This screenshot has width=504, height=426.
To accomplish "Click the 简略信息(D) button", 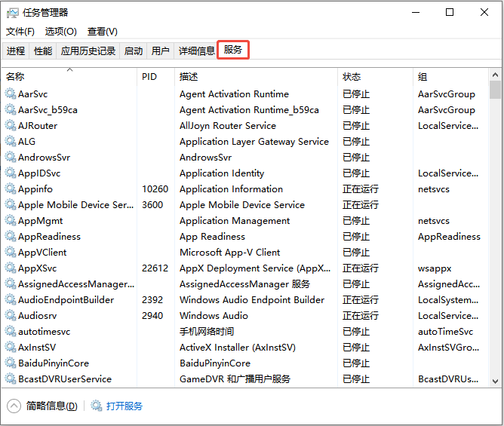I will pos(51,406).
